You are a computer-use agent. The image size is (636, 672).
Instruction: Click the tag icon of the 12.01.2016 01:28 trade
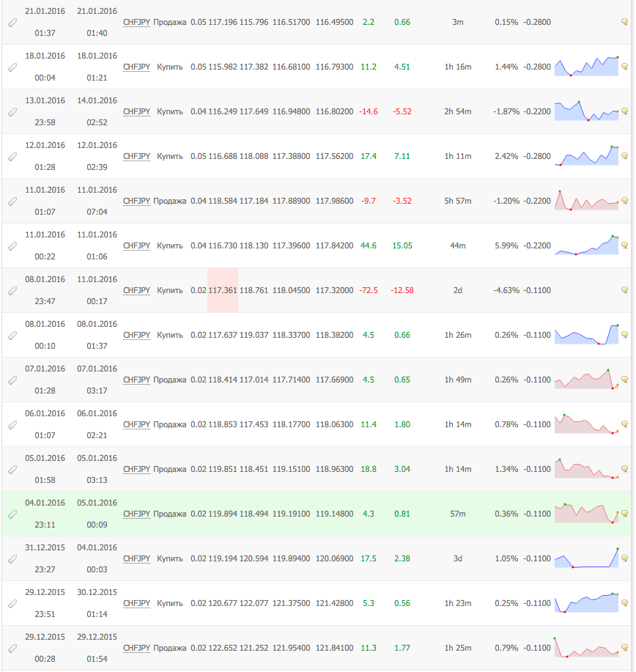(x=13, y=157)
